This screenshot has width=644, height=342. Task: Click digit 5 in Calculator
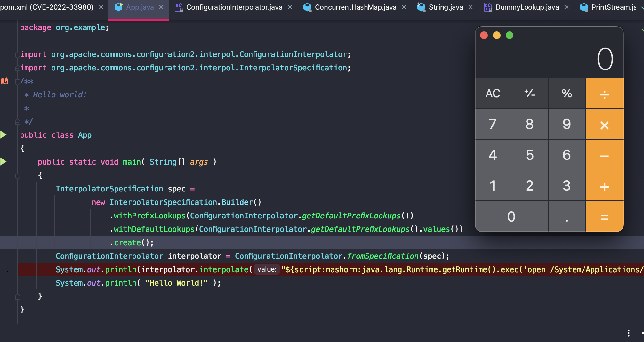[x=530, y=155]
